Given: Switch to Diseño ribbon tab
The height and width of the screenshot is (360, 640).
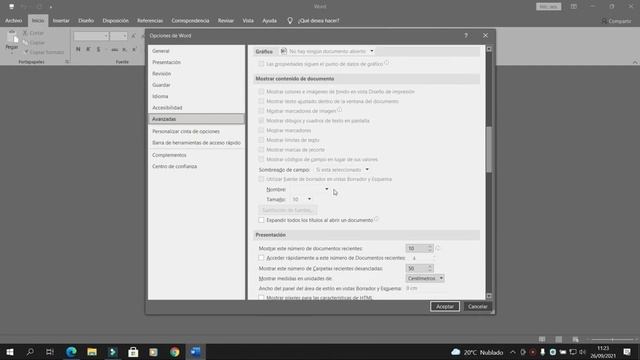Looking at the screenshot, I should (86, 20).
